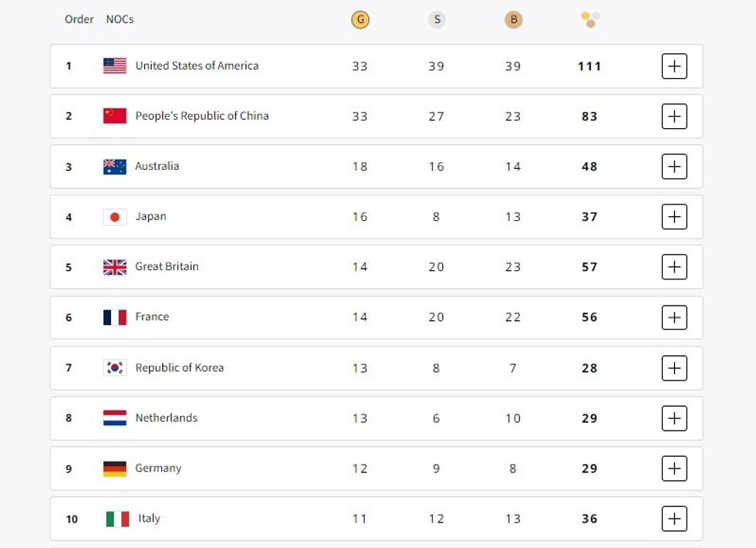Expand the Australia medal details

(674, 167)
